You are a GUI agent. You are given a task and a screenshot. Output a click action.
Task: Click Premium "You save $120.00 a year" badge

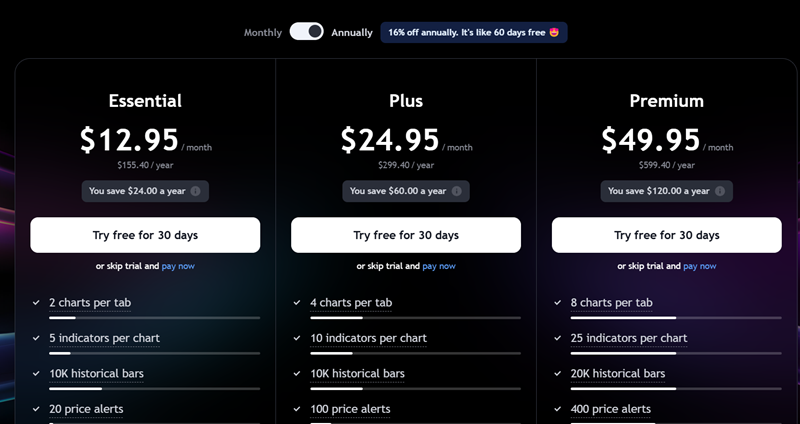(658, 191)
